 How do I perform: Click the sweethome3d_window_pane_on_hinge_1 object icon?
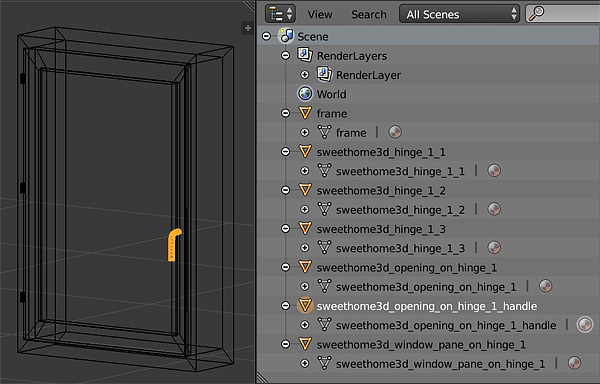[305, 344]
